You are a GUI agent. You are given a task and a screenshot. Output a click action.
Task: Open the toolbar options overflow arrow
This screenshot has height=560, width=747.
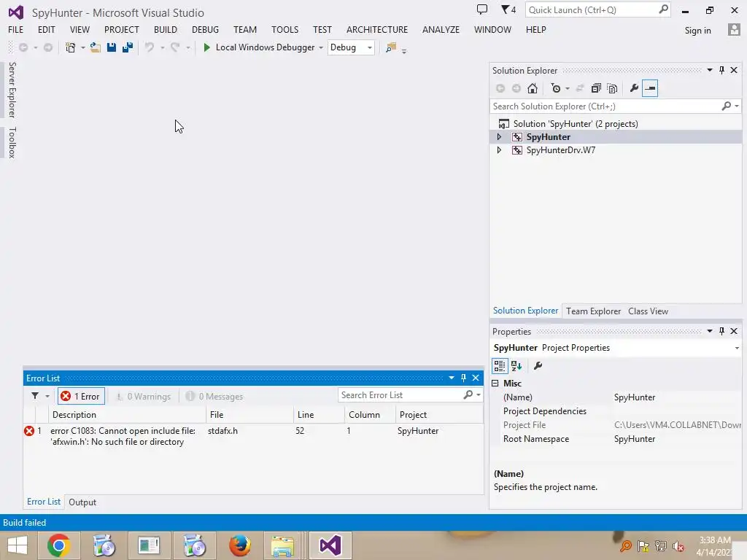pos(404,50)
